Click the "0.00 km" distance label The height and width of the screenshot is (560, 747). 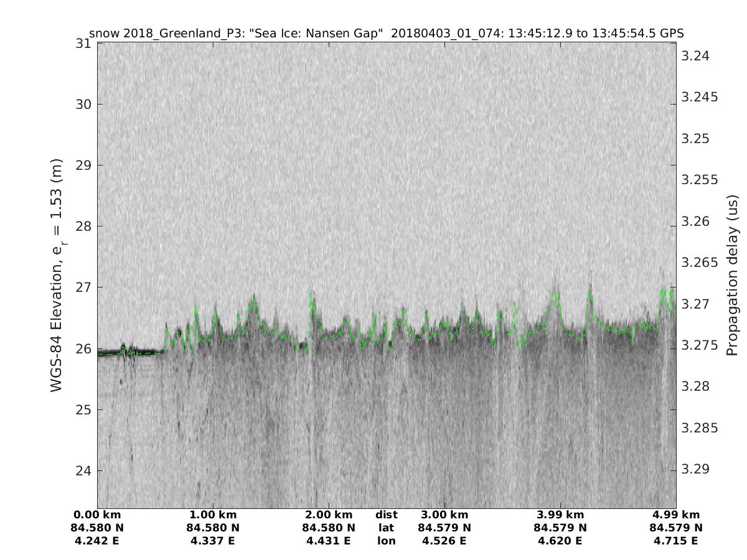(98, 515)
